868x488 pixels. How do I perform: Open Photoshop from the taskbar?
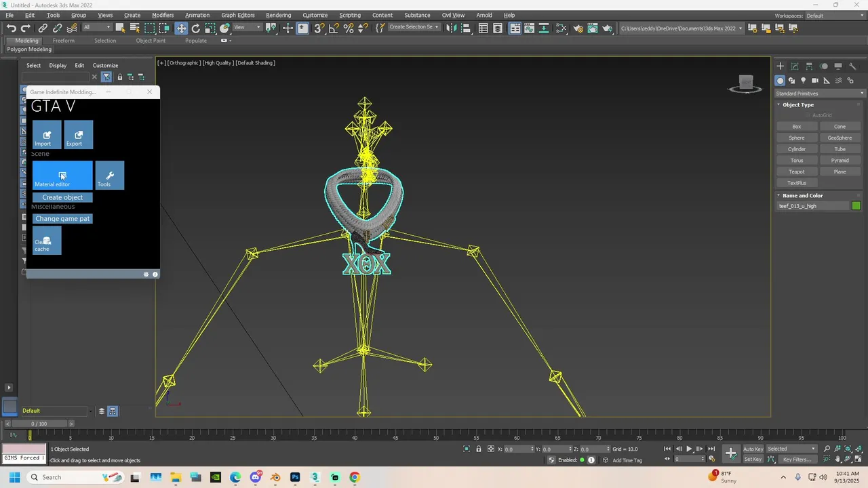coord(295,477)
